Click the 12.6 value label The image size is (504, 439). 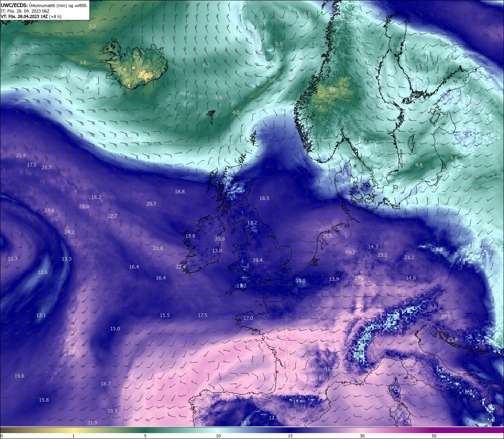[x=43, y=272]
